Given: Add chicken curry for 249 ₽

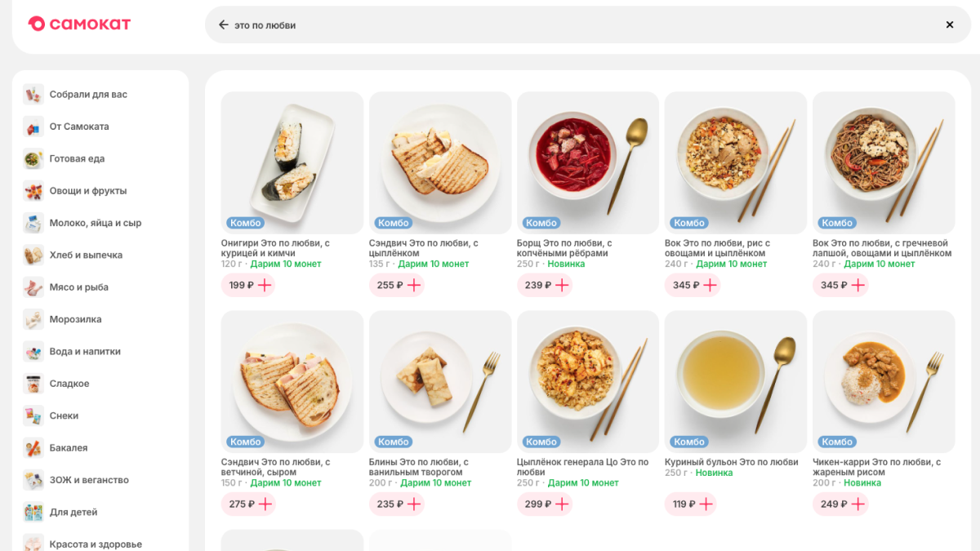Looking at the screenshot, I should [x=857, y=504].
